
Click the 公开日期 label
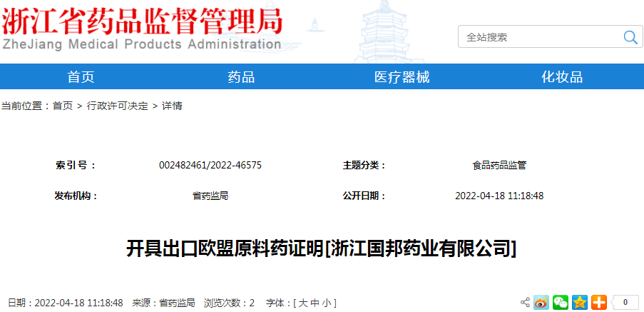coord(364,196)
